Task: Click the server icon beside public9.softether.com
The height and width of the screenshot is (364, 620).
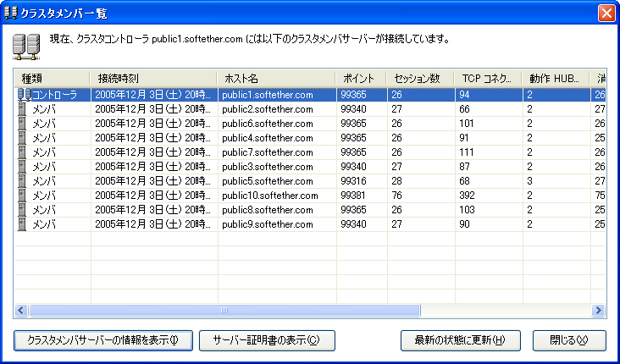Action: point(22,224)
